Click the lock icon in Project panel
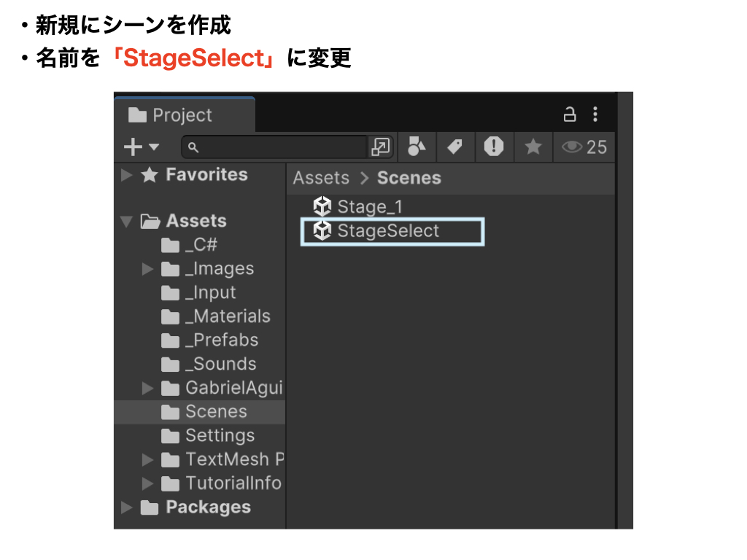 click(570, 114)
